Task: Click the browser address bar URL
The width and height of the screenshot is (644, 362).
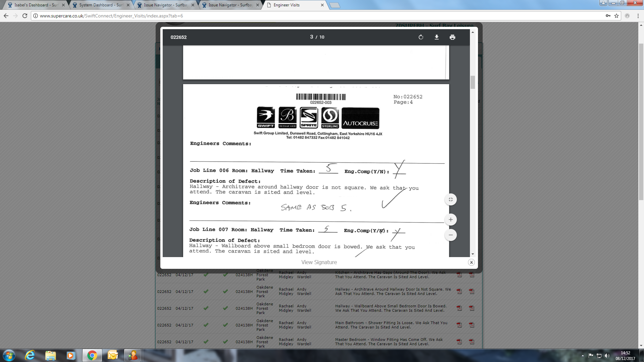Action: pyautogui.click(x=111, y=16)
